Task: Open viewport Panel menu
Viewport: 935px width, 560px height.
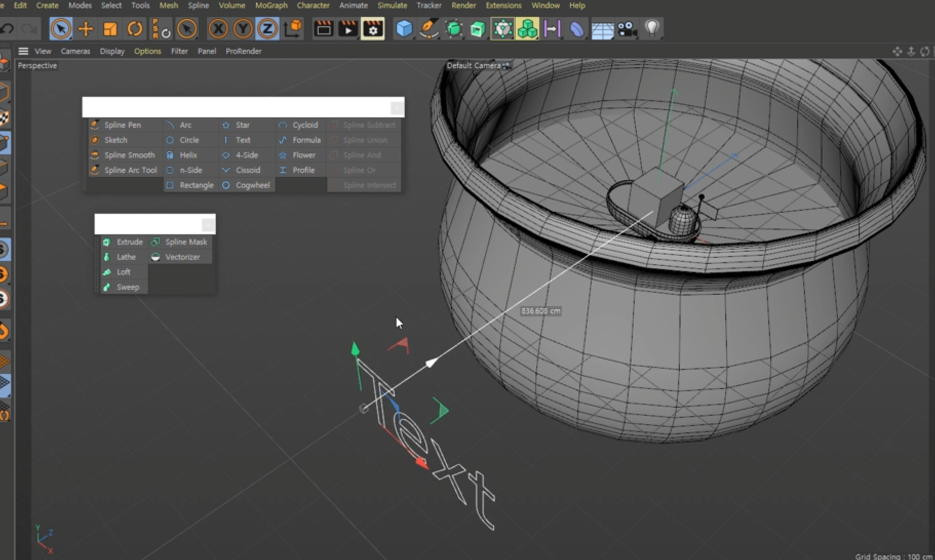Action: point(207,51)
